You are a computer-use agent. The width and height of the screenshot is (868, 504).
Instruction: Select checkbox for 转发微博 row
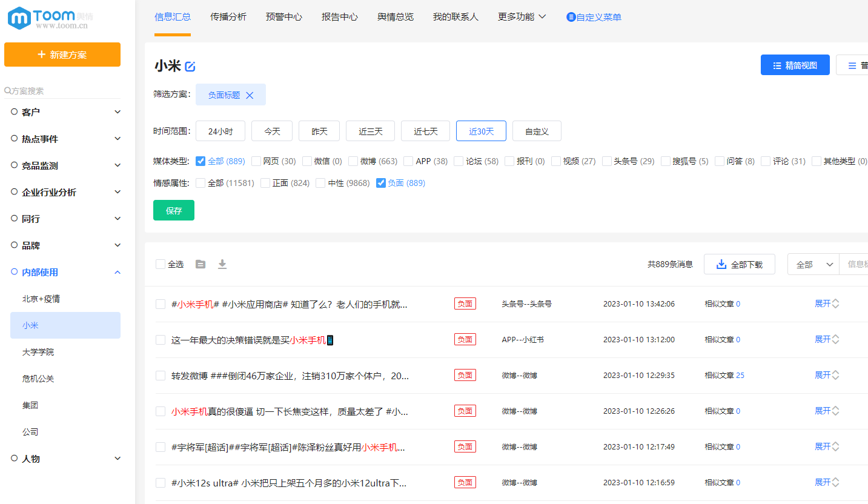coord(161,376)
